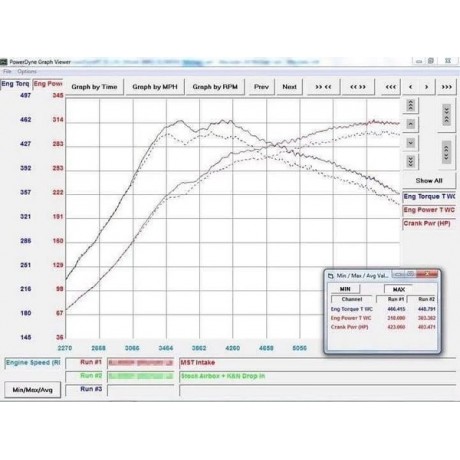Click the 4260 RPM axis value
This screenshot has width=460, height=460.
pyautogui.click(x=232, y=348)
